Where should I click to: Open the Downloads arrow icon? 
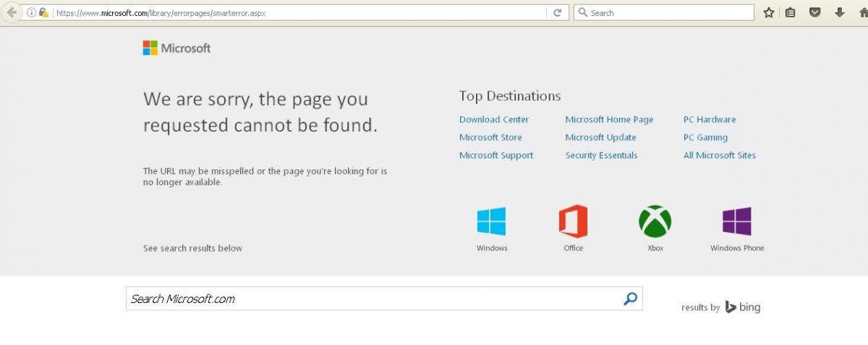click(840, 12)
